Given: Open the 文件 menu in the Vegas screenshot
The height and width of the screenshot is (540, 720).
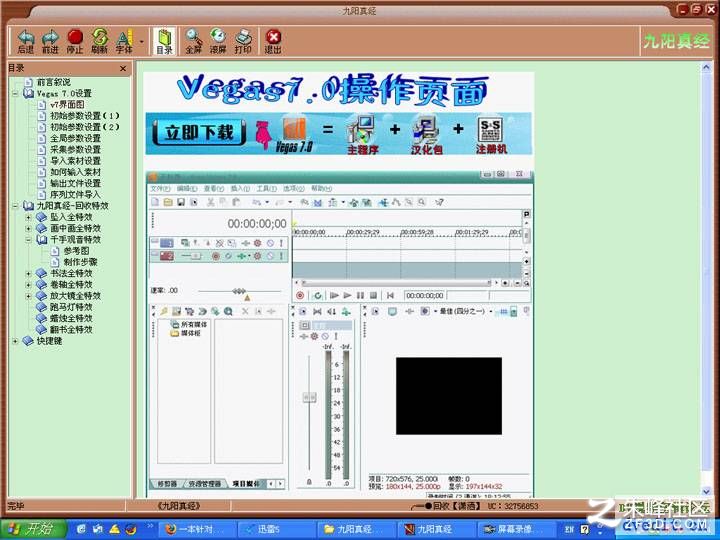Looking at the screenshot, I should tap(160, 189).
